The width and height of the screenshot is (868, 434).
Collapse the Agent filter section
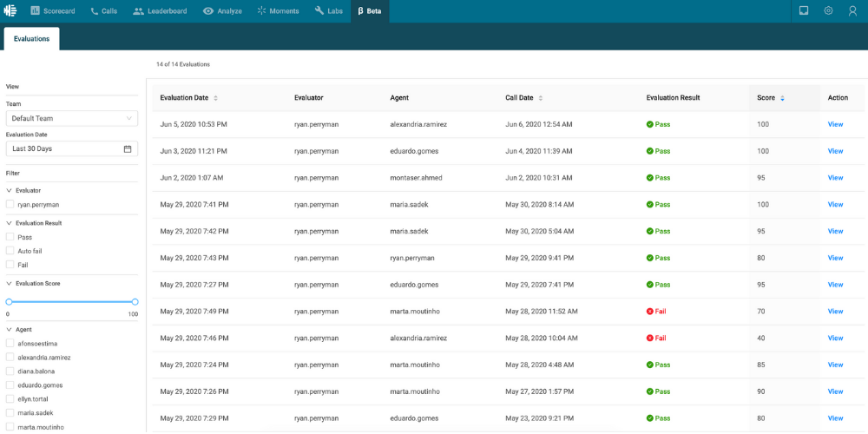coord(9,329)
